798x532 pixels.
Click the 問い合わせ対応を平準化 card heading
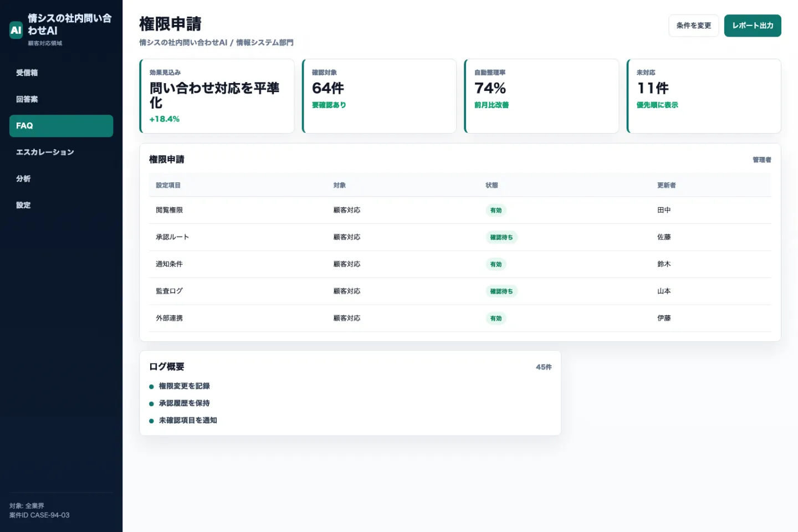[214, 95]
